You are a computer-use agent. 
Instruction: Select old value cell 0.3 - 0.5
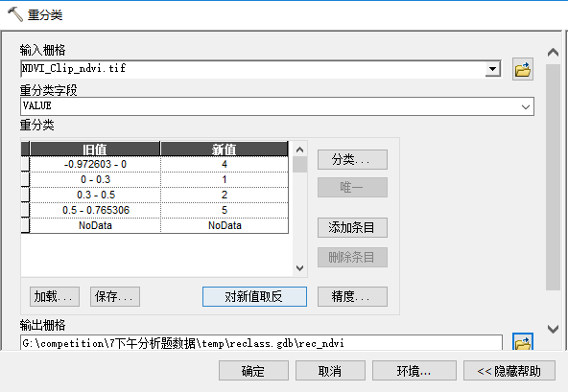[x=95, y=195]
